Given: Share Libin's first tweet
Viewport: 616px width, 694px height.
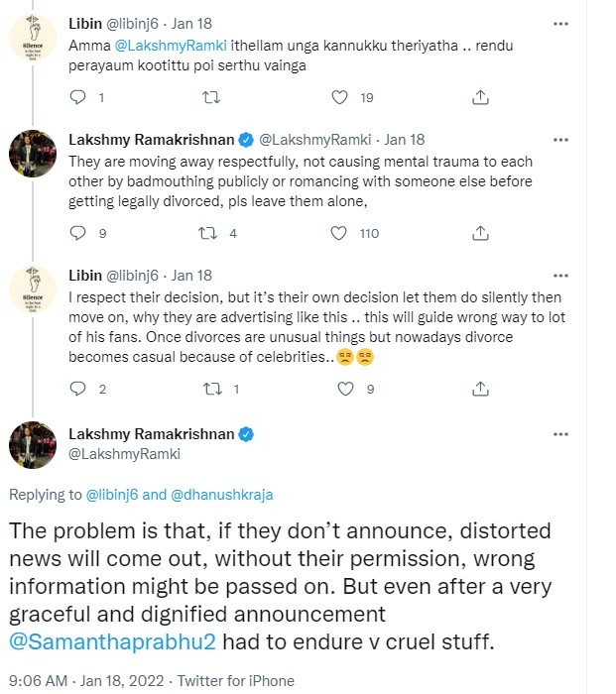Looking at the screenshot, I should click(x=480, y=97).
